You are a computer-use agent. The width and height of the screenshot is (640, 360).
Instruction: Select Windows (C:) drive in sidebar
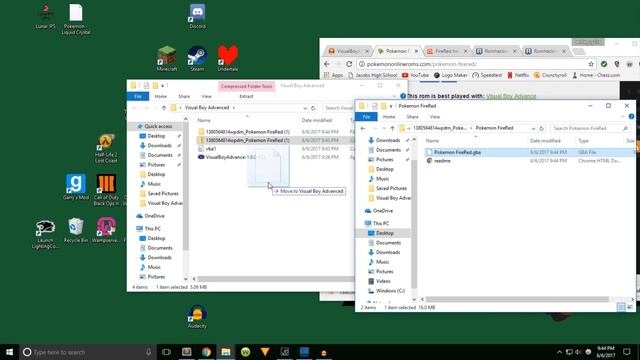click(390, 291)
